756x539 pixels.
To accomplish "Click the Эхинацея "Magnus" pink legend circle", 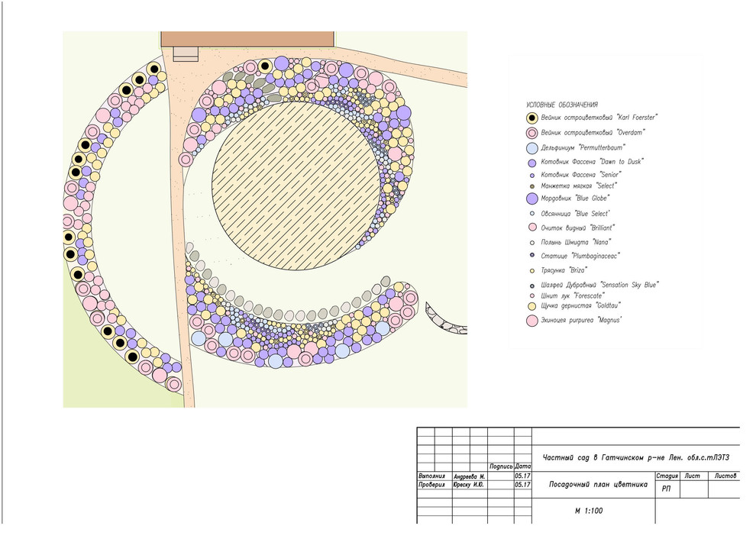I will click(x=532, y=321).
